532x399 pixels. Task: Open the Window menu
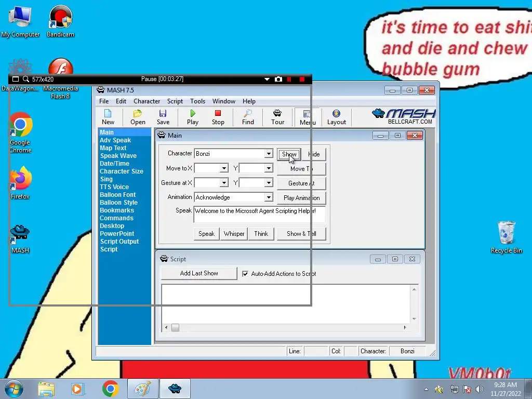coord(223,101)
